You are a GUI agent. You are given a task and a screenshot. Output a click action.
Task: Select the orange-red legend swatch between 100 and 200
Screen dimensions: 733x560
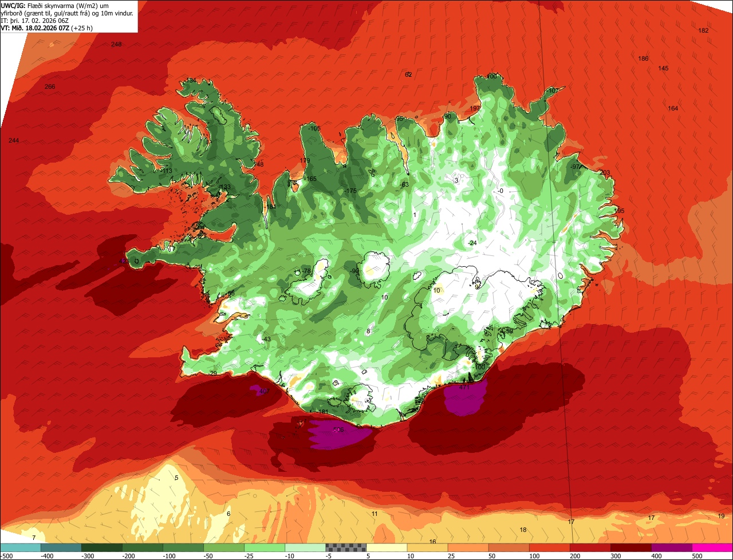(549, 547)
